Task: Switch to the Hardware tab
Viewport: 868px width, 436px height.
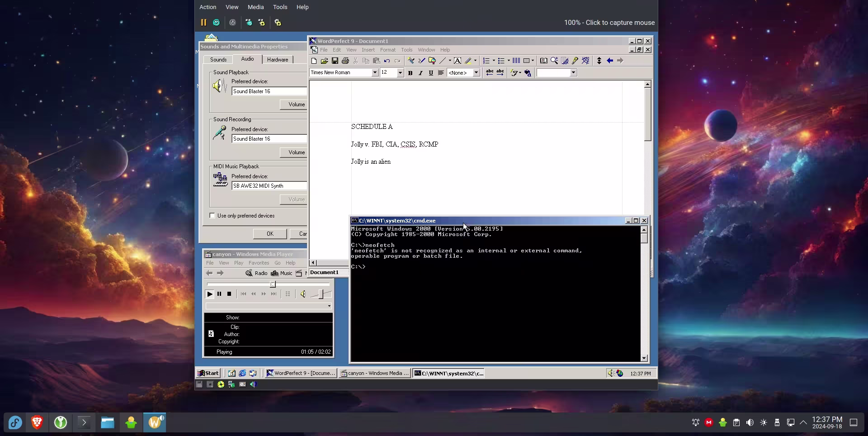Action: point(278,60)
